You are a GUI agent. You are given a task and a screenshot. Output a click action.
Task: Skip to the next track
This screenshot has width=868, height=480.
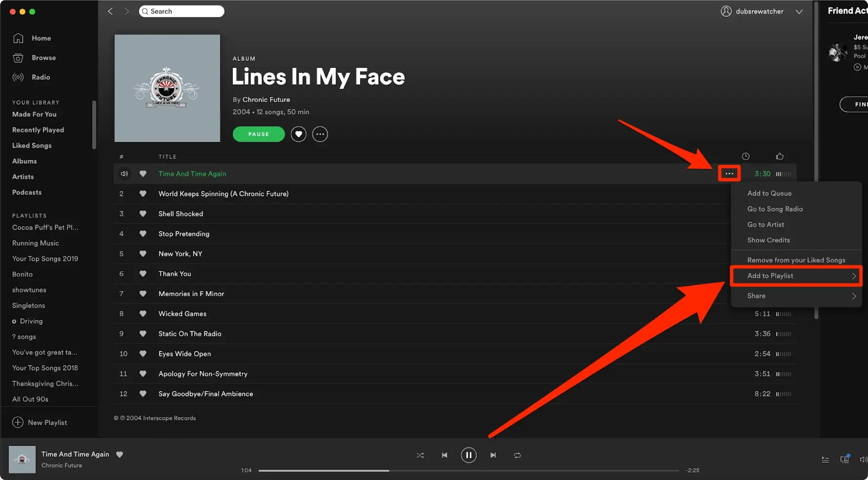(x=493, y=455)
